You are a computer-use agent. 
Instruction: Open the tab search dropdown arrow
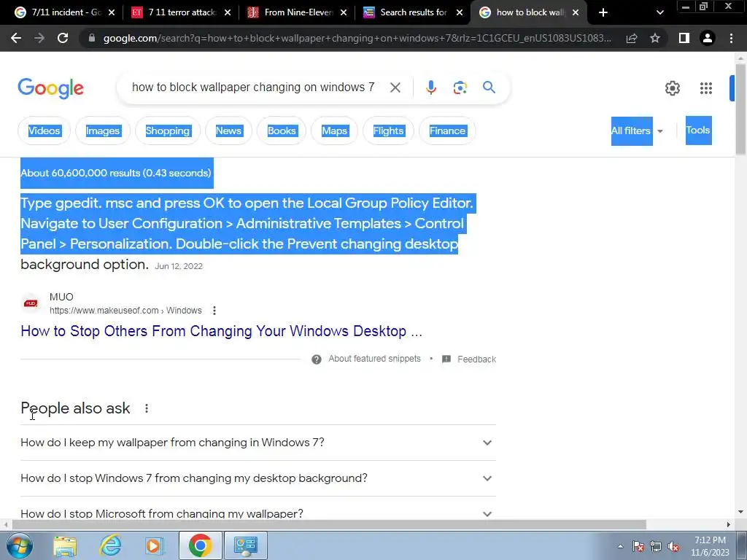pyautogui.click(x=659, y=12)
